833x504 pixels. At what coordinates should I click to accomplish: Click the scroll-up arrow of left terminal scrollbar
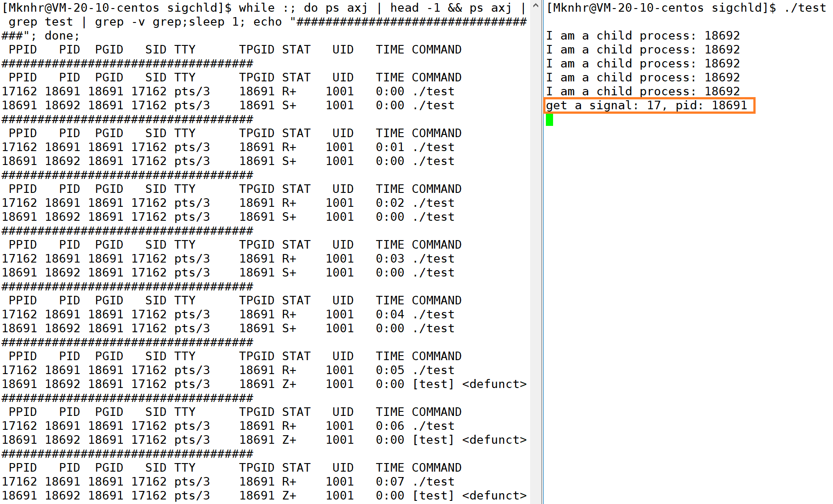536,6
